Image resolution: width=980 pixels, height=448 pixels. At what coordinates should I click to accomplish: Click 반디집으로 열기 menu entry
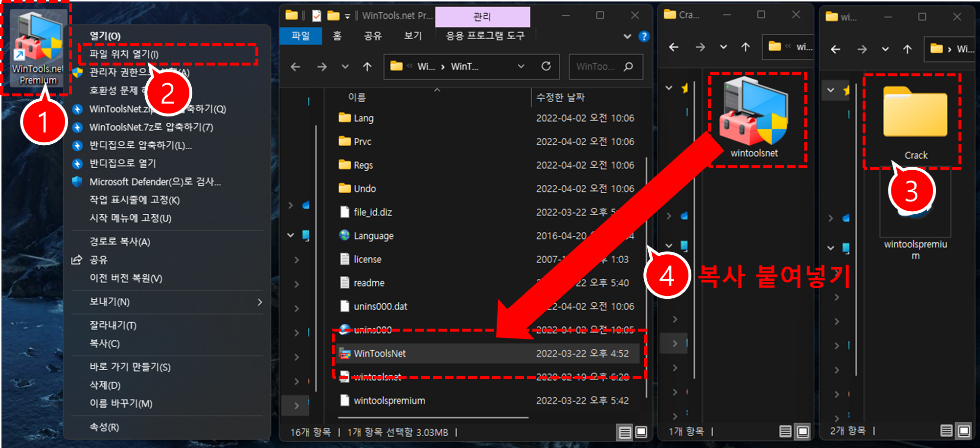click(x=122, y=163)
